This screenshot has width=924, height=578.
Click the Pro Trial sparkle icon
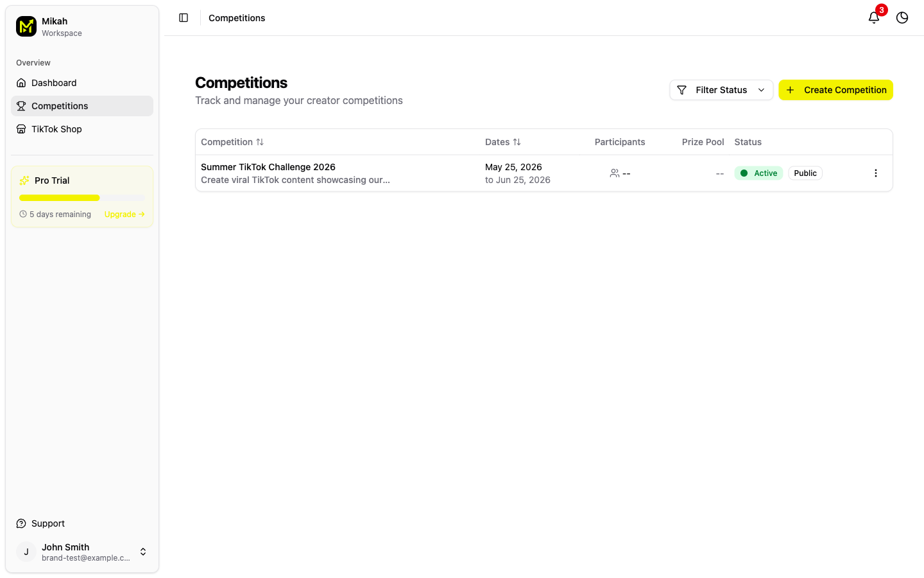(24, 180)
